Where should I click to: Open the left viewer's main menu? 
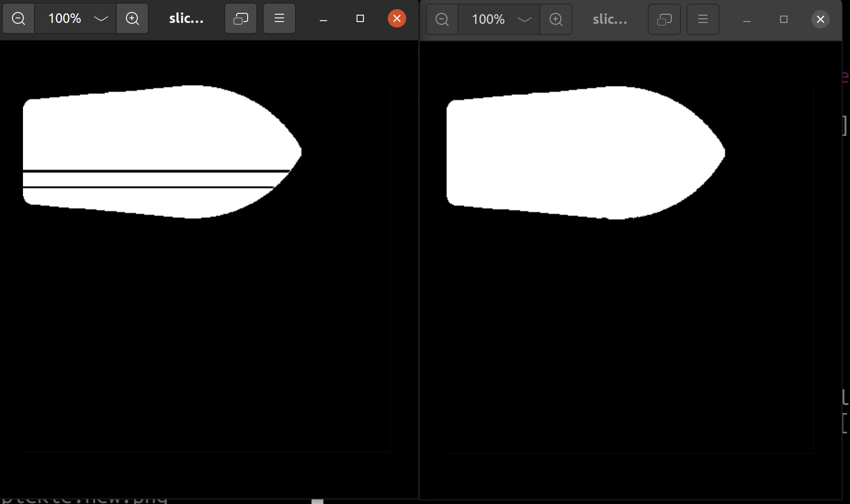(x=279, y=18)
